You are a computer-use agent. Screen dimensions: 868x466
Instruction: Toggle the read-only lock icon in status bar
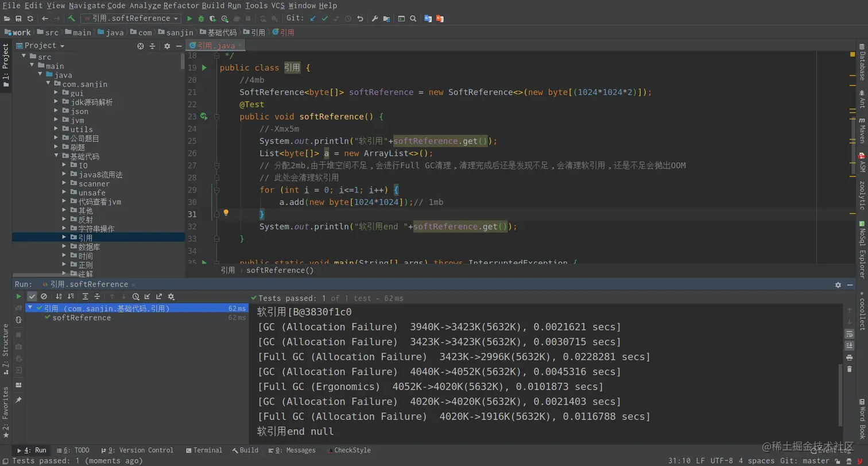[836, 461]
